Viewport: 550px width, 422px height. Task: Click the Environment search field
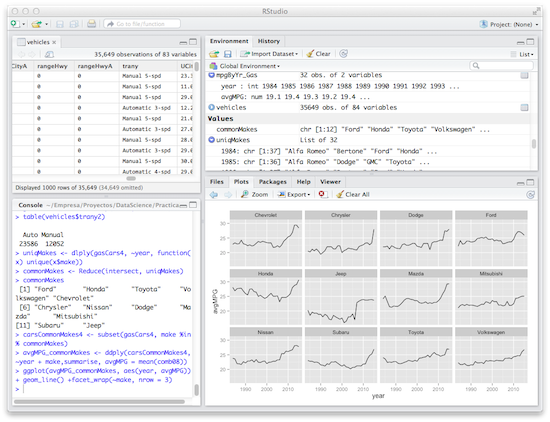tap(501, 66)
